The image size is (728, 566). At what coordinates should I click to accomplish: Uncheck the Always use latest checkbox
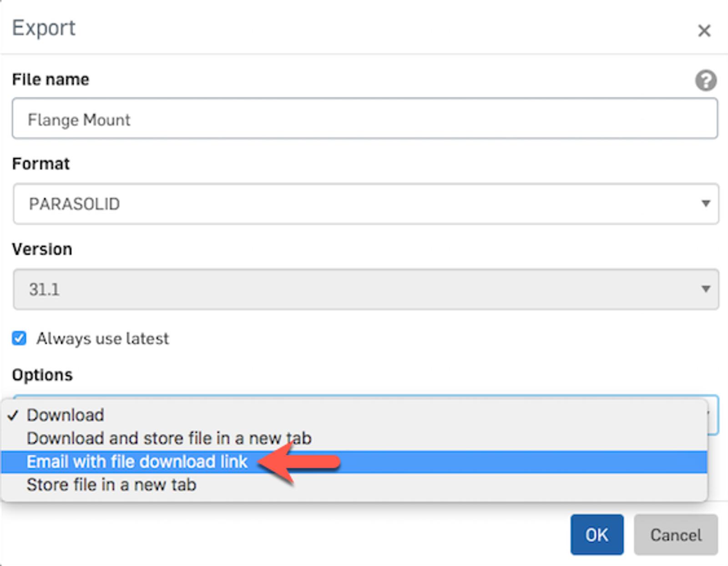19,338
